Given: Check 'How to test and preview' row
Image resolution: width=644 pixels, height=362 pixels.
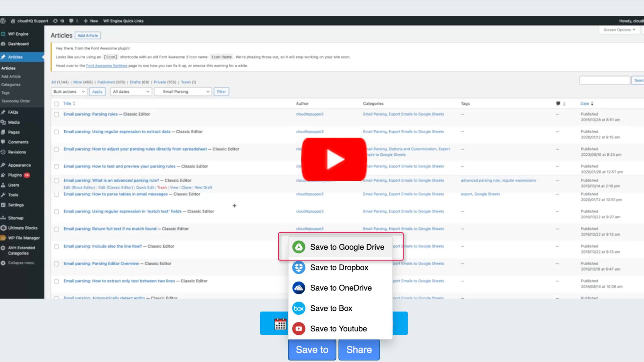Looking at the screenshot, I should click(56, 167).
